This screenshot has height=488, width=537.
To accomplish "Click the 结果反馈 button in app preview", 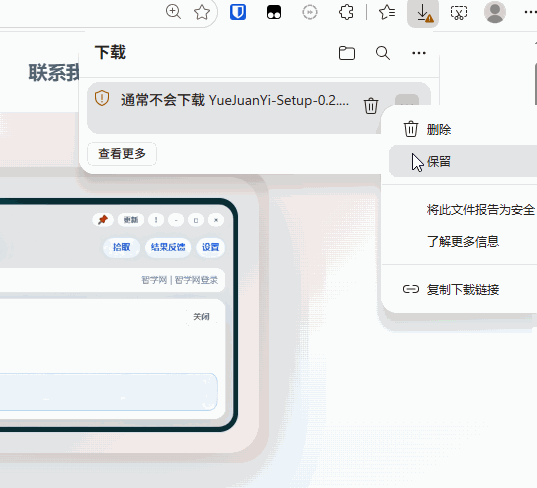I will (x=168, y=247).
